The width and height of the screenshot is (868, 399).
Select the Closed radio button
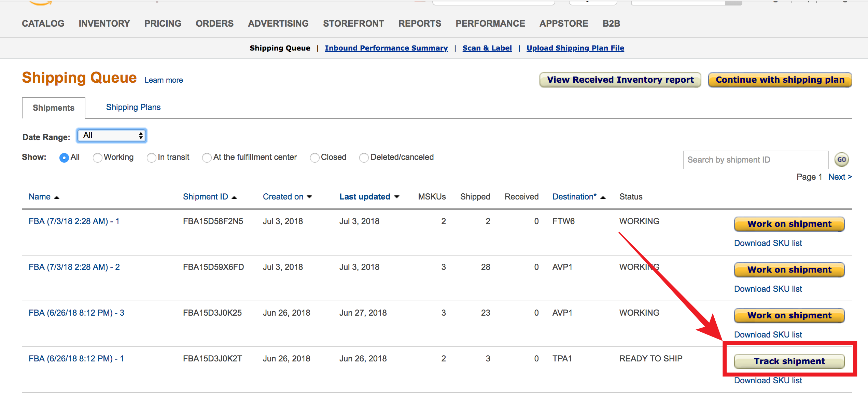click(x=314, y=157)
